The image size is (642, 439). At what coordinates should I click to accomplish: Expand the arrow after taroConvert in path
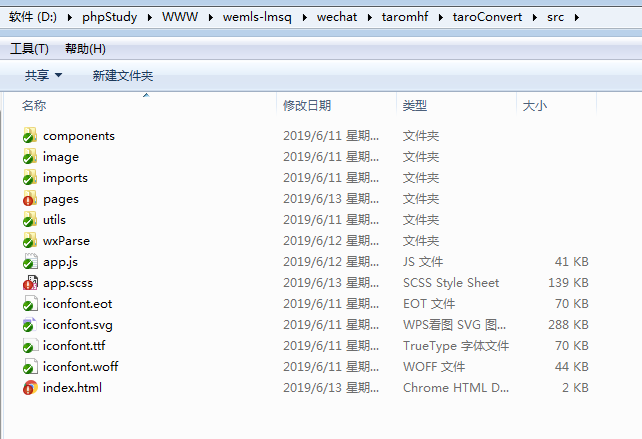[x=535, y=17]
